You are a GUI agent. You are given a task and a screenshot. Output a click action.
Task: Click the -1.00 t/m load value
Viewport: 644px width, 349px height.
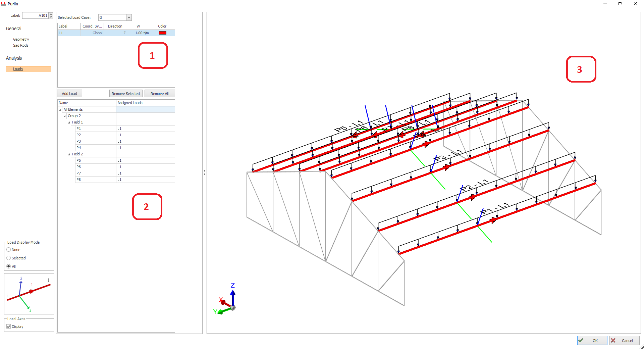coord(139,33)
